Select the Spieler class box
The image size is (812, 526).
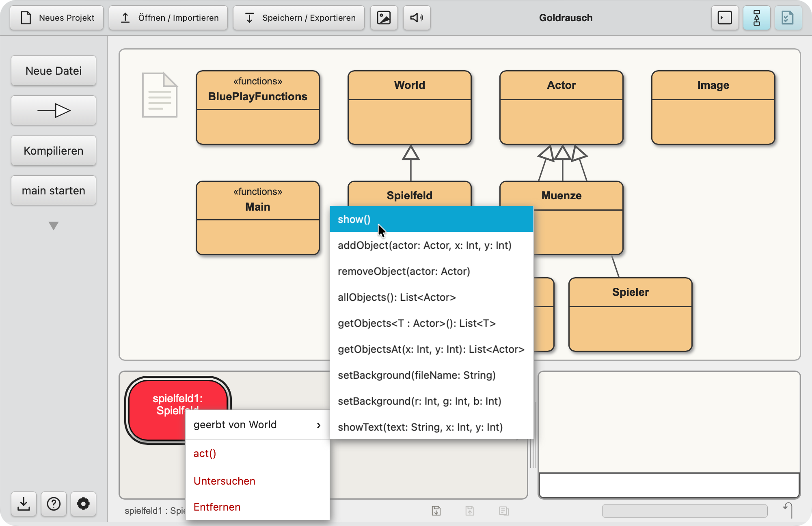point(630,315)
